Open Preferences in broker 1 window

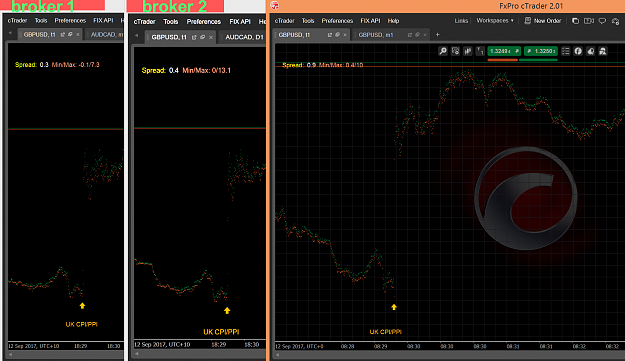(x=70, y=20)
